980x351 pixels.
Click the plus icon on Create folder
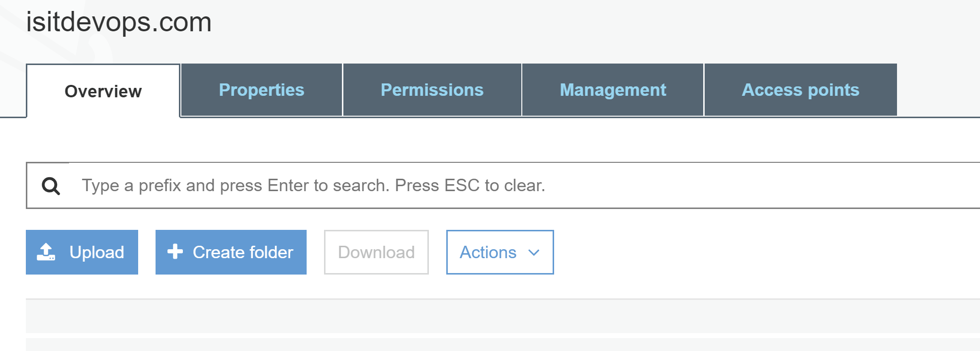pyautogui.click(x=175, y=251)
